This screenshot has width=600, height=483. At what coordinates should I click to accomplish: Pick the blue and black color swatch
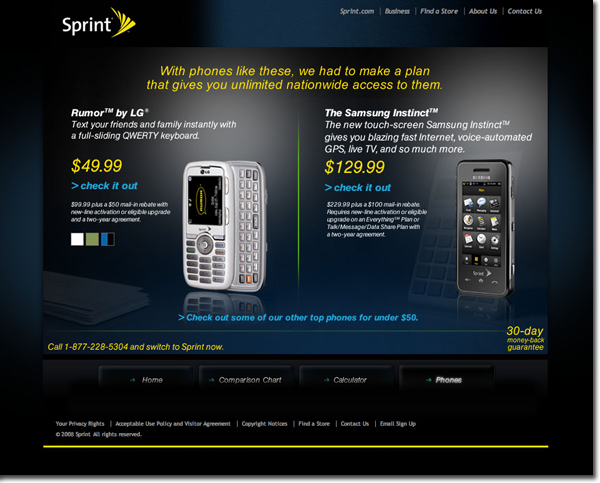[108, 239]
